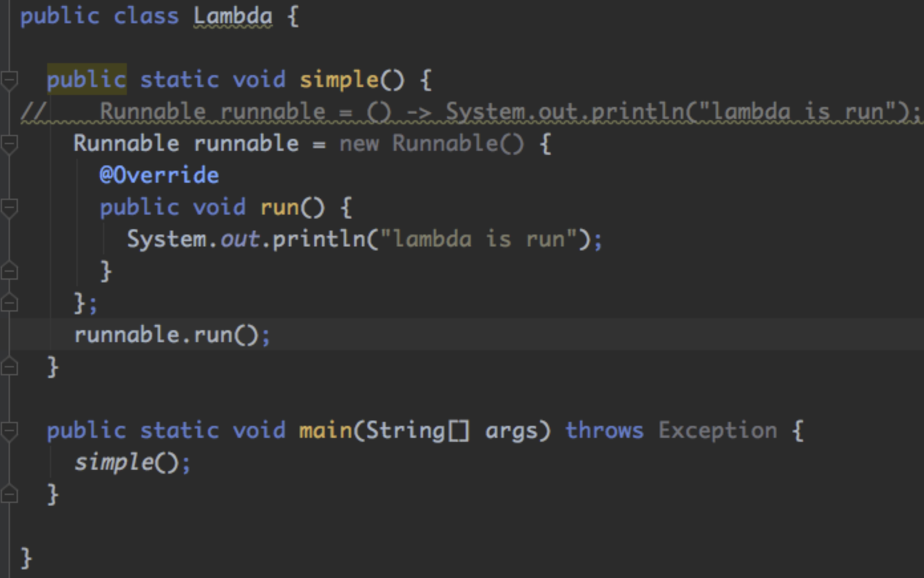Select the method name simple

coord(339,79)
